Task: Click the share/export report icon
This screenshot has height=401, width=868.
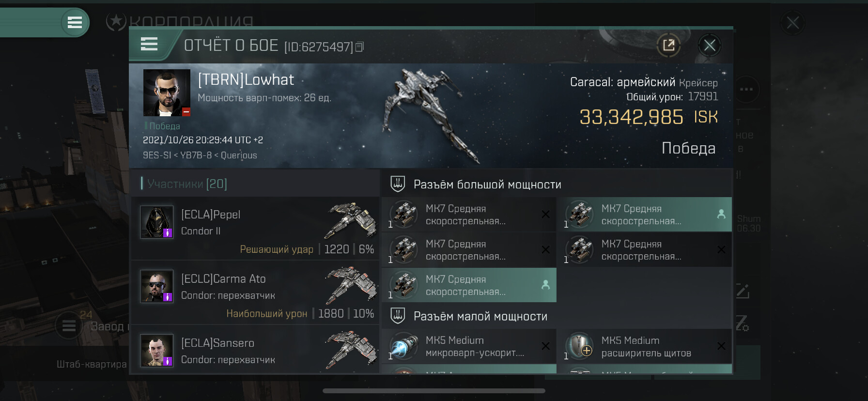Action: point(669,46)
